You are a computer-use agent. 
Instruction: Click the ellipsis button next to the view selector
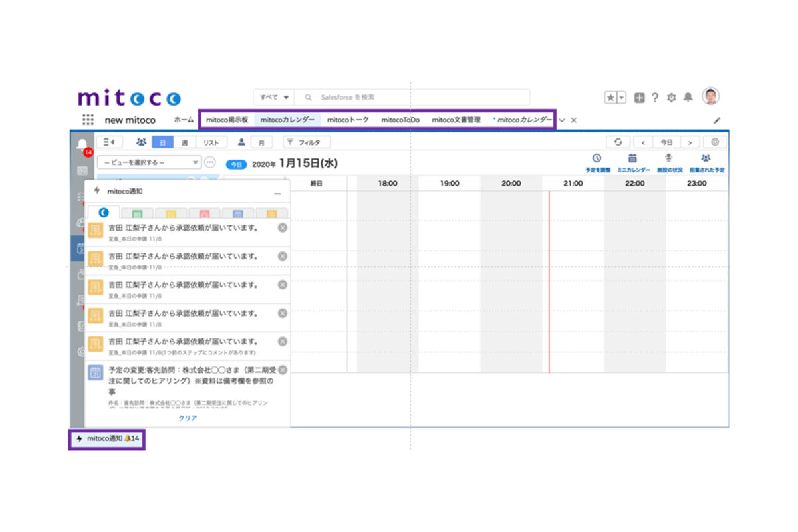(x=210, y=162)
